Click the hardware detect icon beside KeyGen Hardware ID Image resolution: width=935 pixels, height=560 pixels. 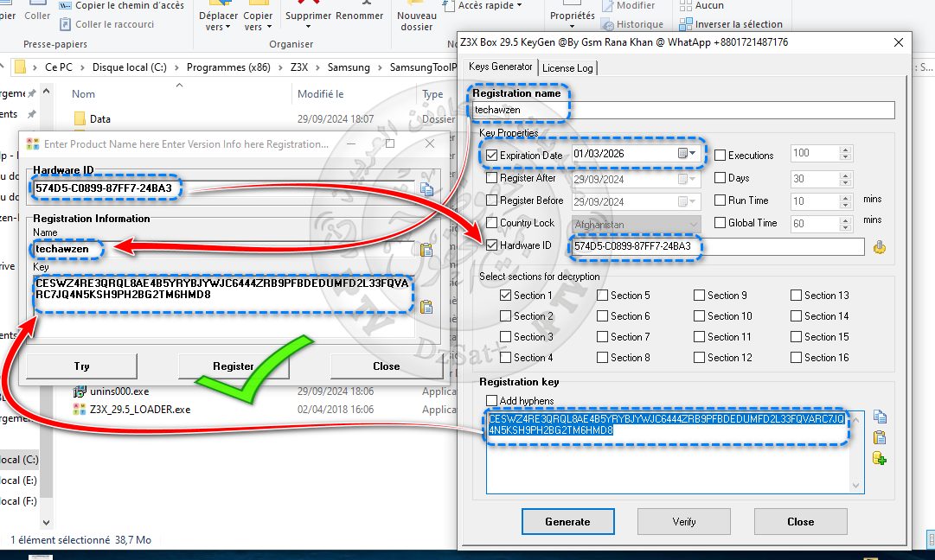tap(879, 246)
